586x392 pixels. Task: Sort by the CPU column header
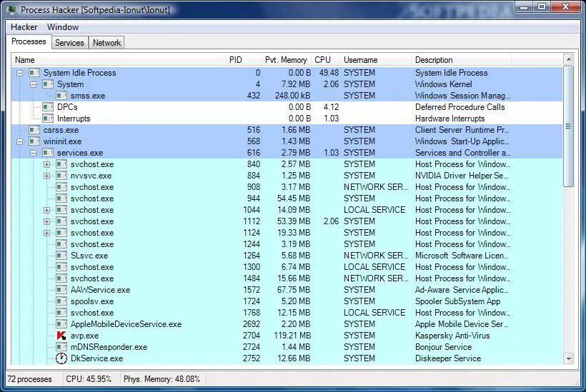[x=325, y=60]
